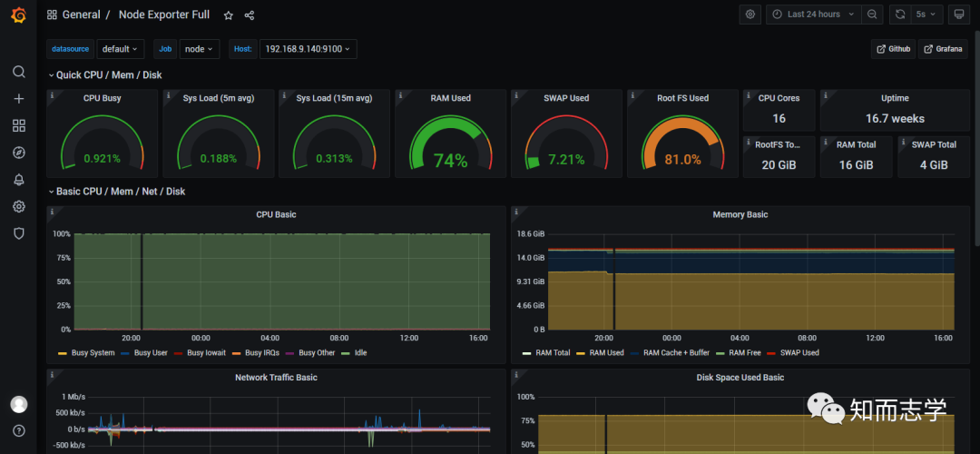The width and height of the screenshot is (980, 454).
Task: Mark dashboard as favorite with star icon
Action: click(x=228, y=15)
